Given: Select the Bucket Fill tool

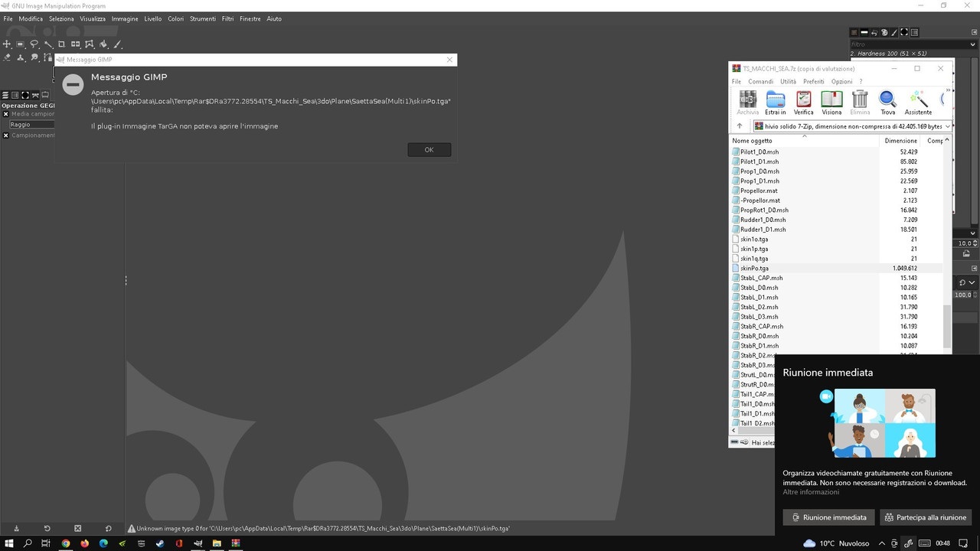Looking at the screenshot, I should (x=103, y=44).
